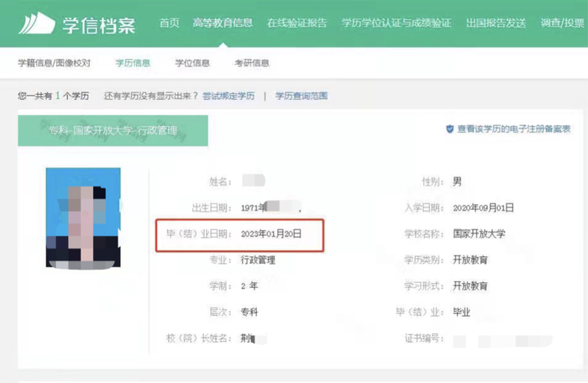The width and height of the screenshot is (588, 383).
Task: Select the 专科-国家开放大学-行政管理 record tab
Action: [113, 130]
